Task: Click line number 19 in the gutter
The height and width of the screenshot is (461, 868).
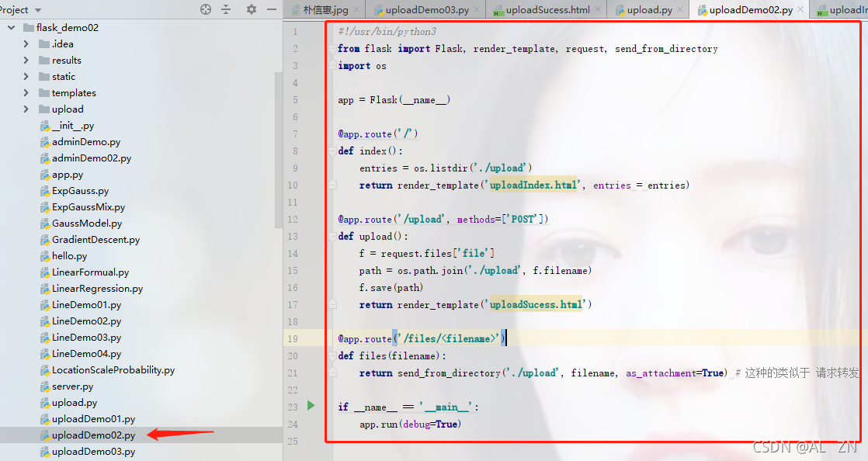Action: 293,338
